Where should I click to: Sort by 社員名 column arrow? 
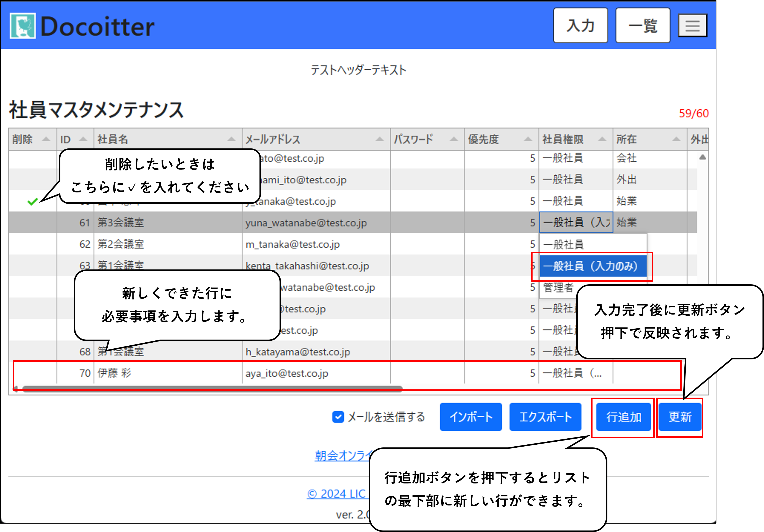coord(231,139)
